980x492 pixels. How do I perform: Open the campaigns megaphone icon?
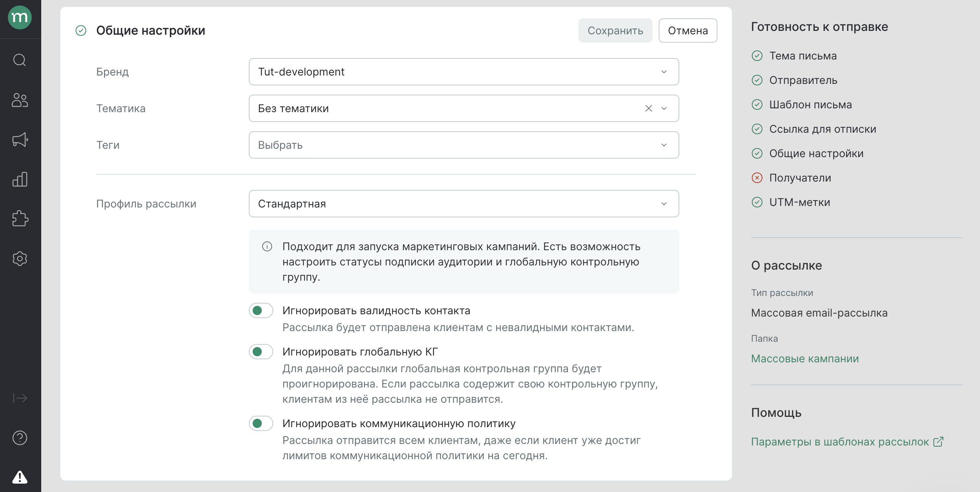click(20, 140)
